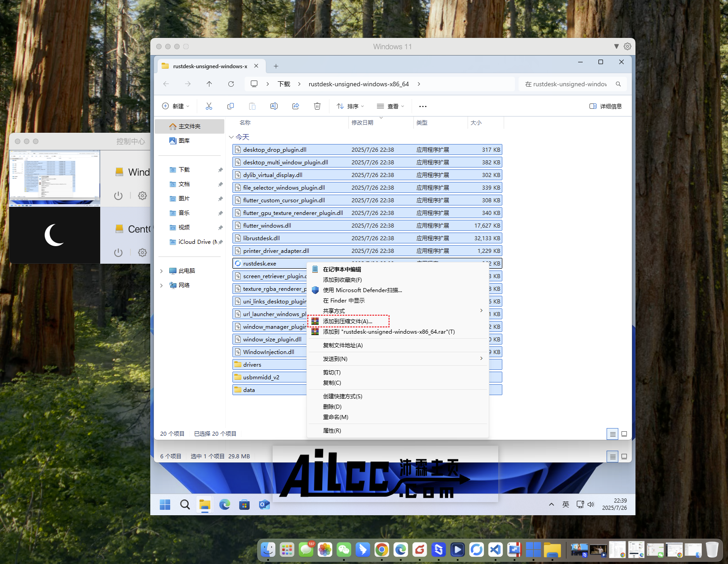Switch to large thumbnails view icon in status bar
The width and height of the screenshot is (728, 564).
click(624, 434)
